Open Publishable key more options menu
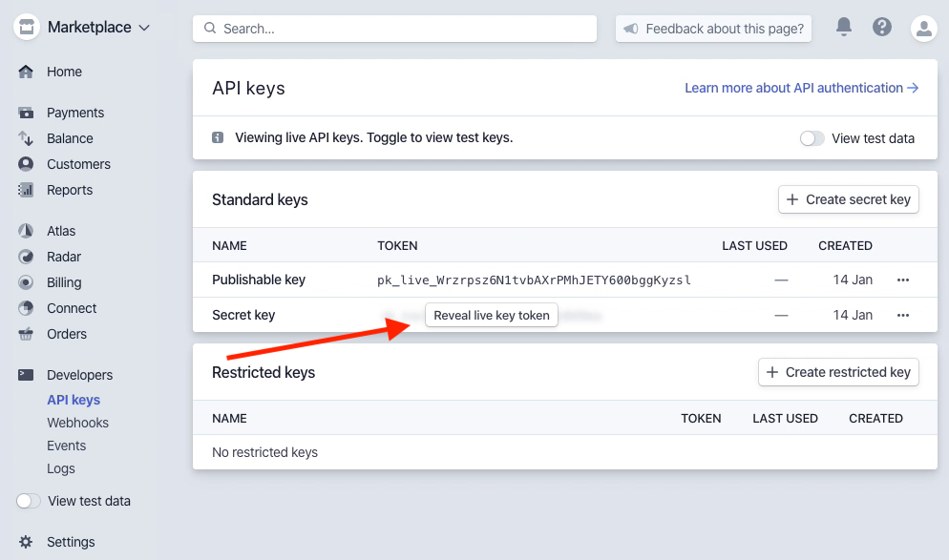This screenshot has width=949, height=560. click(903, 280)
